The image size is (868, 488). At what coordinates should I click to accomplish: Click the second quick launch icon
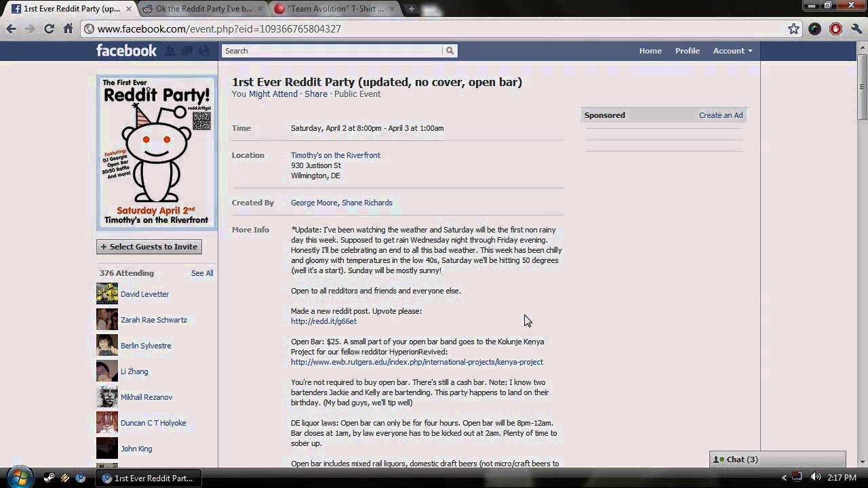(65, 478)
